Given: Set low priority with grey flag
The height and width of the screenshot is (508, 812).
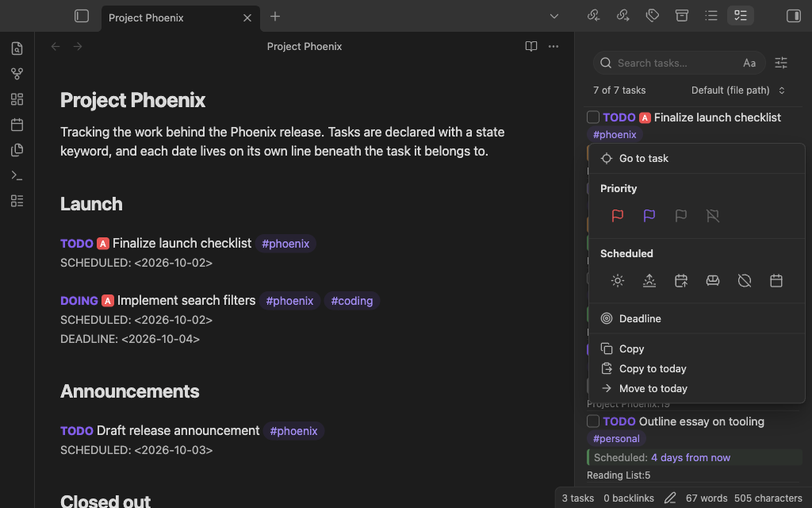Looking at the screenshot, I should (x=681, y=216).
